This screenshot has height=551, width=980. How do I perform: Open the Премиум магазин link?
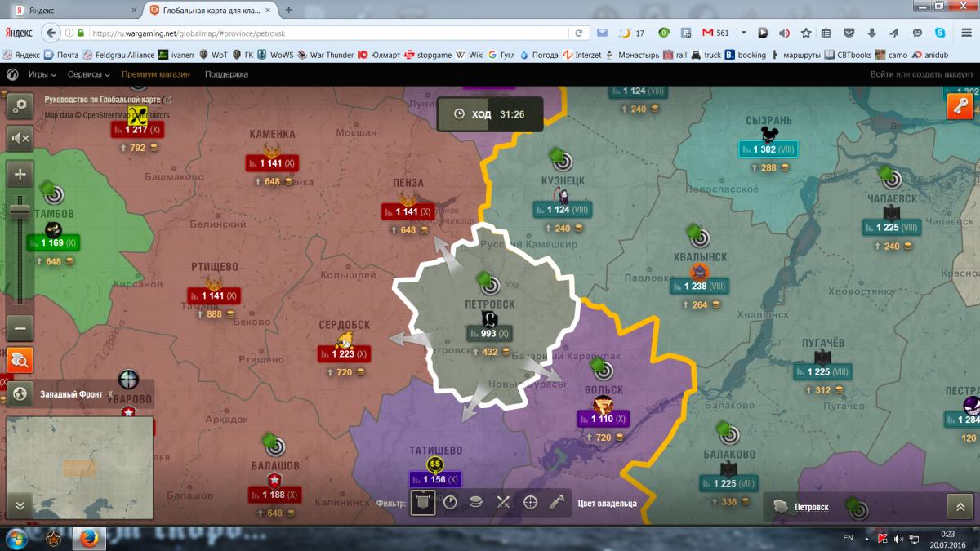[x=156, y=74]
